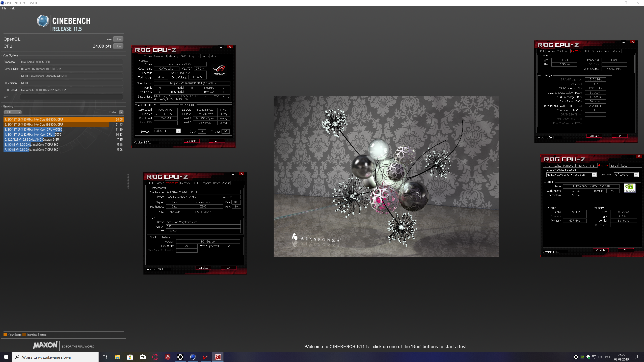
Task: Click the taskbar search box
Action: (x=56, y=357)
